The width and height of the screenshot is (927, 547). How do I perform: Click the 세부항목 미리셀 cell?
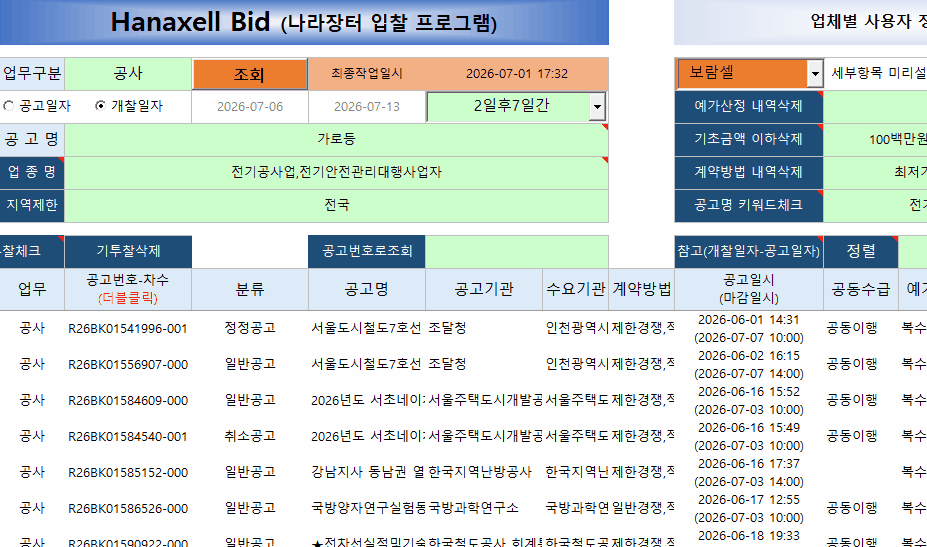[878, 73]
